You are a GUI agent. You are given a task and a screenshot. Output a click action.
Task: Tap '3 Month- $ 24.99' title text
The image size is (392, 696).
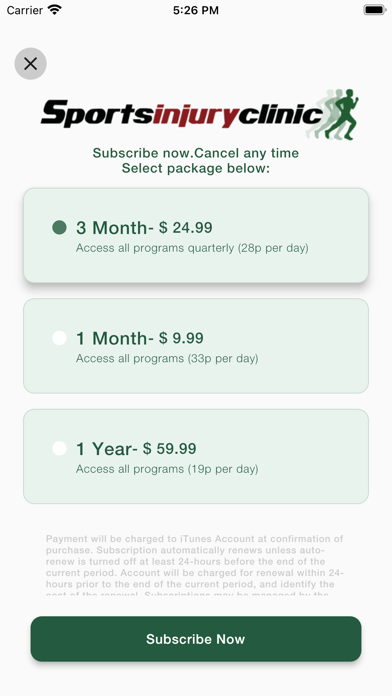[x=144, y=228]
